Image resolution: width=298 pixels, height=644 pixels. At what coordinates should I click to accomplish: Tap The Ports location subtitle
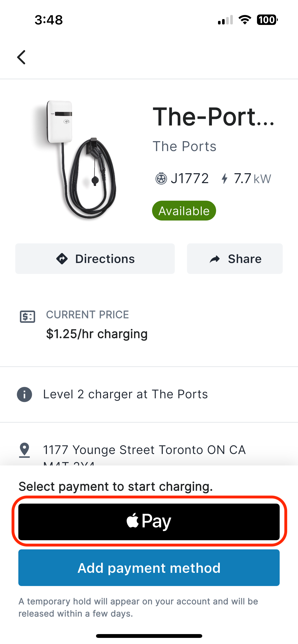tap(185, 146)
